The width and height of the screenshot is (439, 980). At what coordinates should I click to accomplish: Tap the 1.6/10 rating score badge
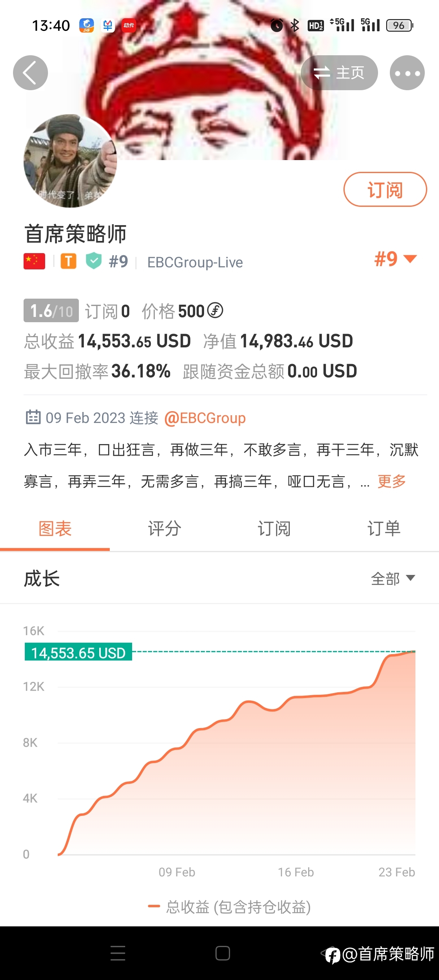51,311
